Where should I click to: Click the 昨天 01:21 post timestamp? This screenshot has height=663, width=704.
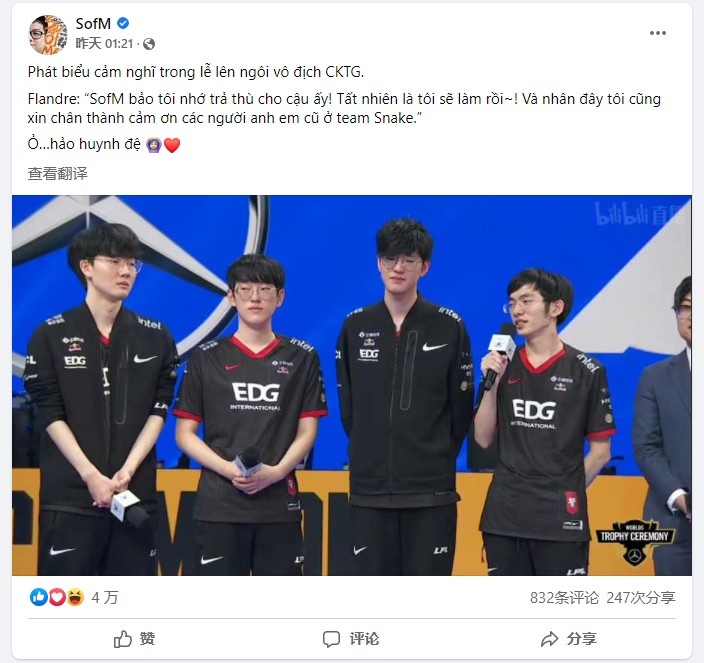(104, 44)
